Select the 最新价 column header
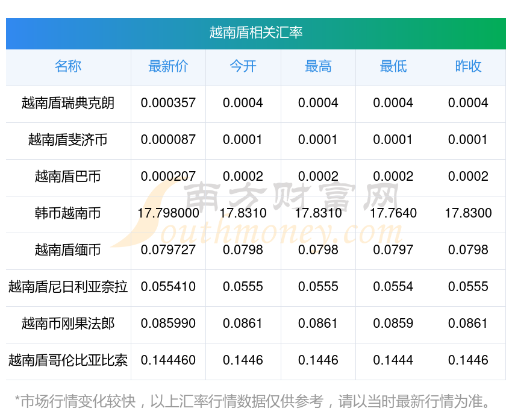This screenshot has width=512, height=420. tap(168, 66)
